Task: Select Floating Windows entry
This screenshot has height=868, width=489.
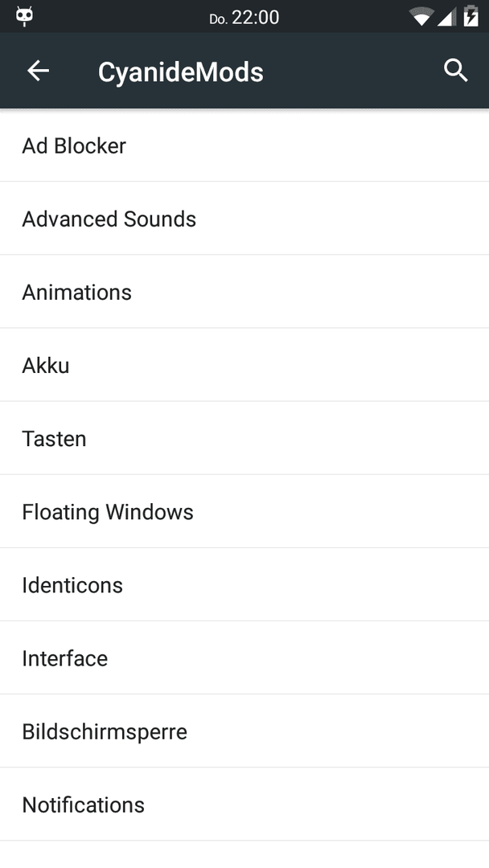Action: [244, 511]
